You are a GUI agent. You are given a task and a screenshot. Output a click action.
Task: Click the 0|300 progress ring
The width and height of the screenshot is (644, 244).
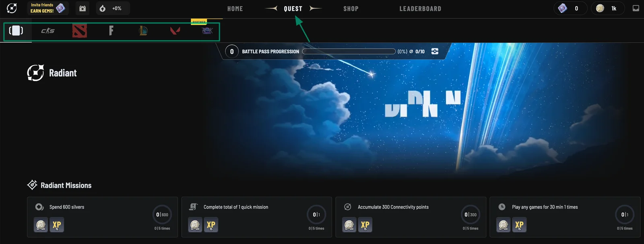point(471,215)
